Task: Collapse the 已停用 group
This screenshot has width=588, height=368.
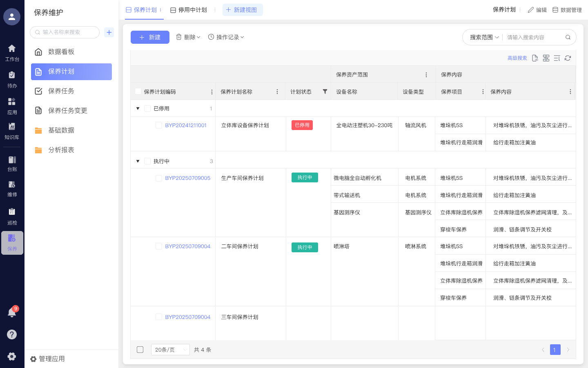Action: pyautogui.click(x=138, y=108)
